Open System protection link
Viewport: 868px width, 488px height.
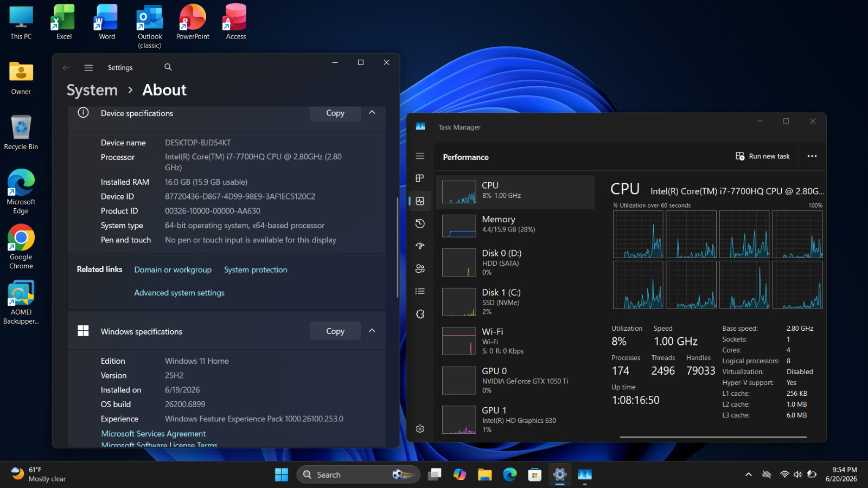[x=256, y=269]
